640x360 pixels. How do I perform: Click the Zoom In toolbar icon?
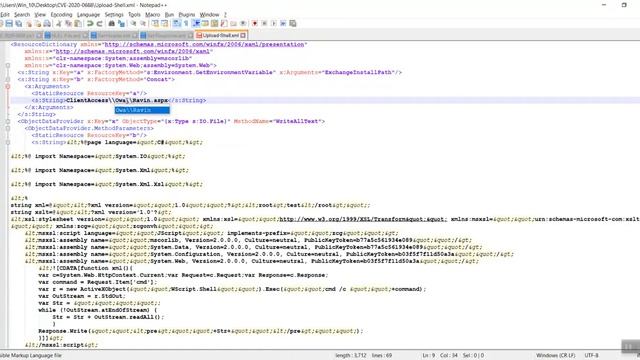click(x=133, y=24)
